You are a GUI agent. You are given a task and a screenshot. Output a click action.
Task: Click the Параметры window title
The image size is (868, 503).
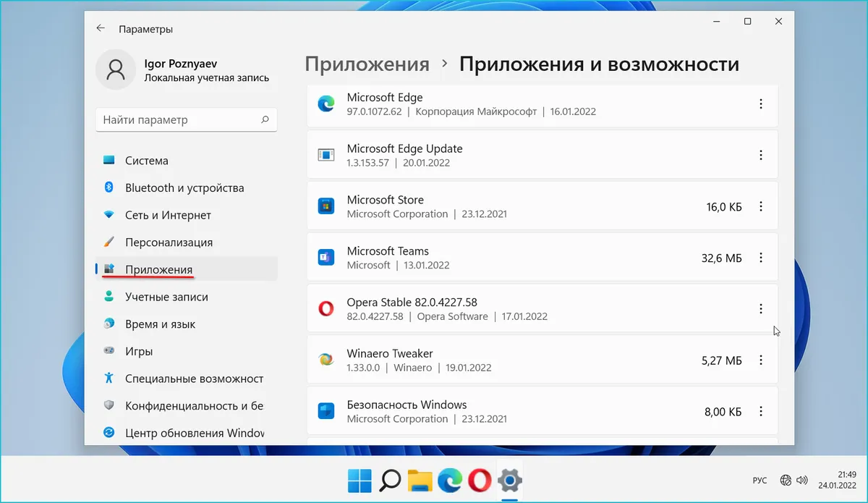pyautogui.click(x=145, y=30)
